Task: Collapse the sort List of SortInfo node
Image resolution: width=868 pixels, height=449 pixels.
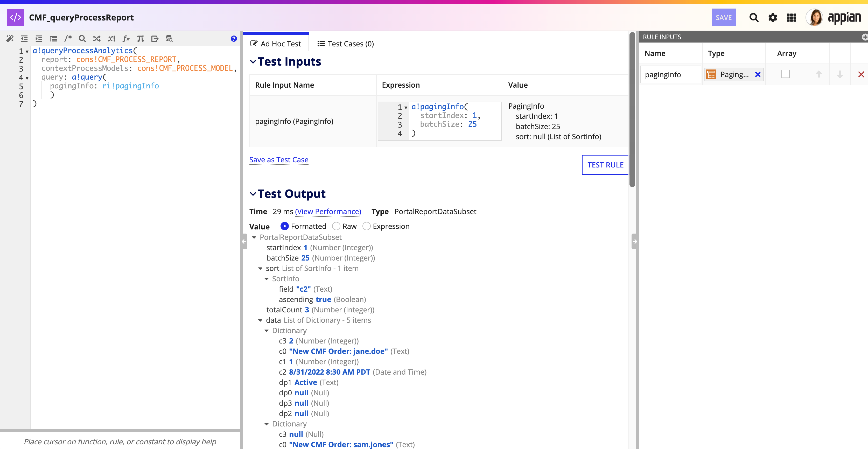Action: (260, 269)
